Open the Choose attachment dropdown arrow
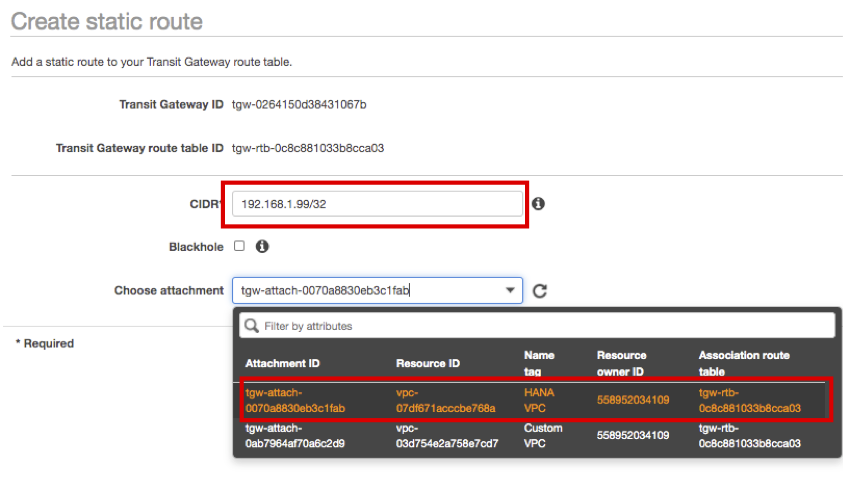Image resolution: width=852 pixels, height=491 pixels. coord(511,291)
